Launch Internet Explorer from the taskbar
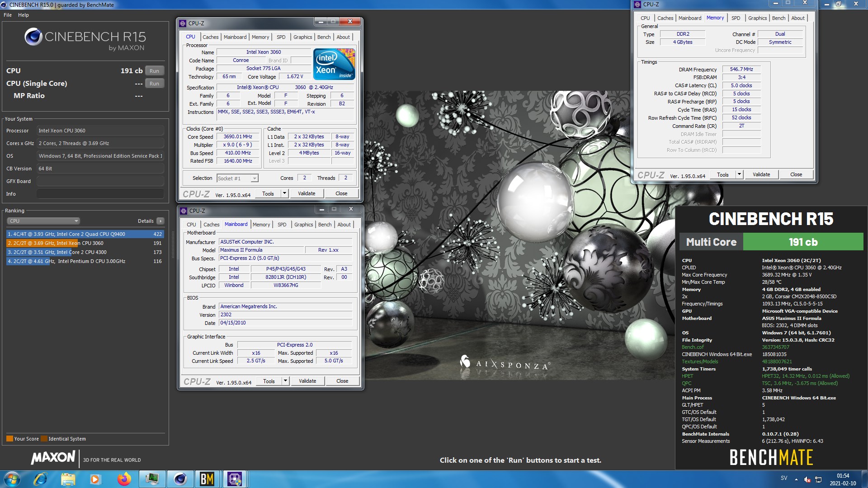 (x=40, y=479)
